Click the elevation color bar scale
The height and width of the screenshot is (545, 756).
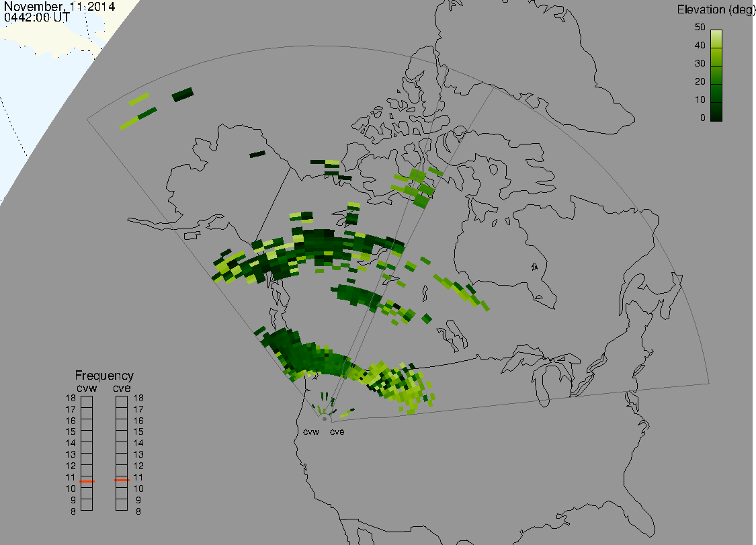716,75
